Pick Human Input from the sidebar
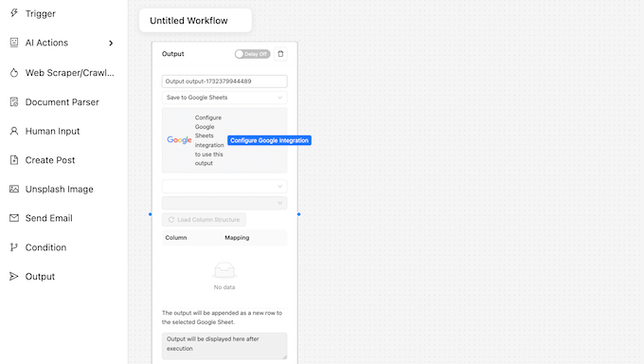Image resolution: width=644 pixels, height=364 pixels. pyautogui.click(x=53, y=131)
